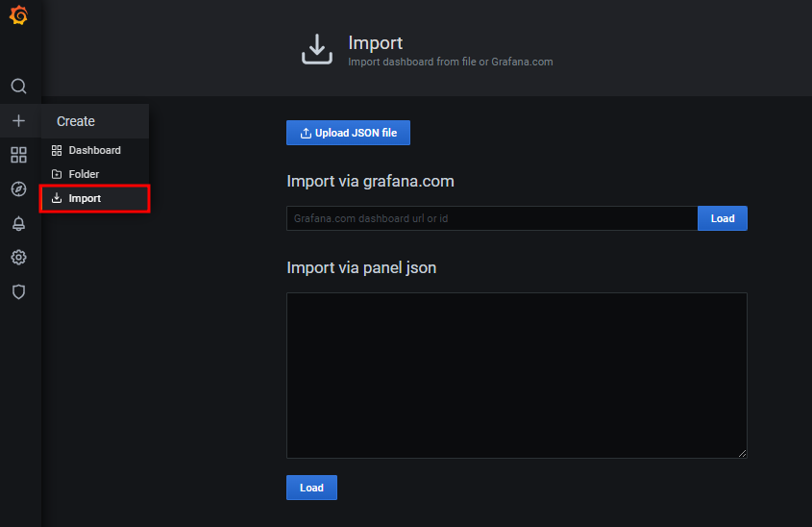Choose Folder in the Create menu
Viewport: 812px width, 527px height.
(x=95, y=174)
